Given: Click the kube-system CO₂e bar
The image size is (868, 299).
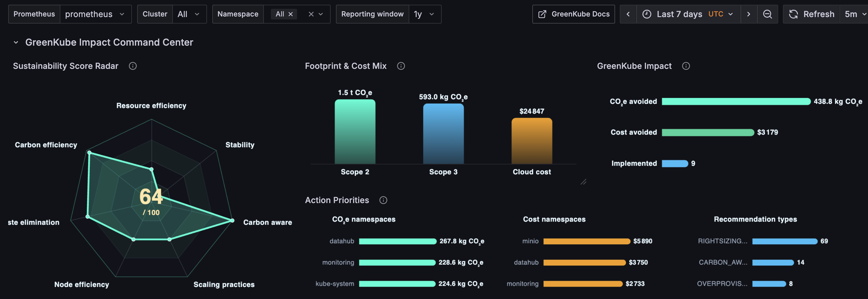Looking at the screenshot, I should (x=397, y=284).
